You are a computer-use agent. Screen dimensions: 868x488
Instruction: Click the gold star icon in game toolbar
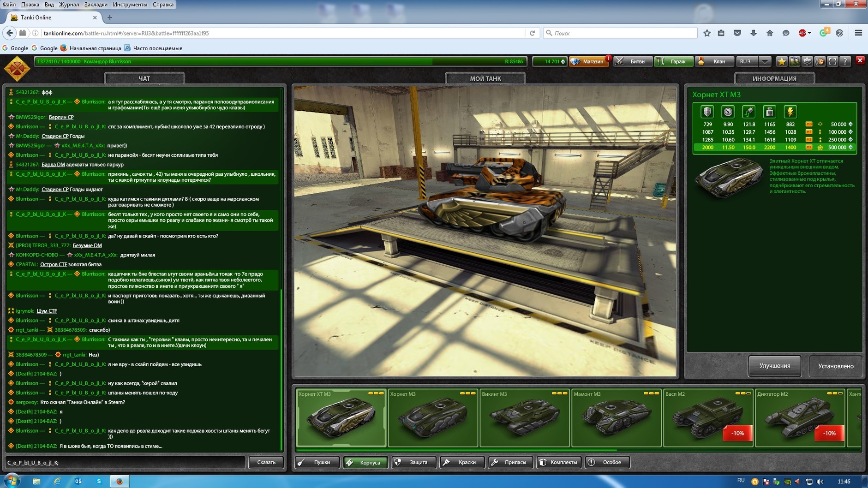781,61
